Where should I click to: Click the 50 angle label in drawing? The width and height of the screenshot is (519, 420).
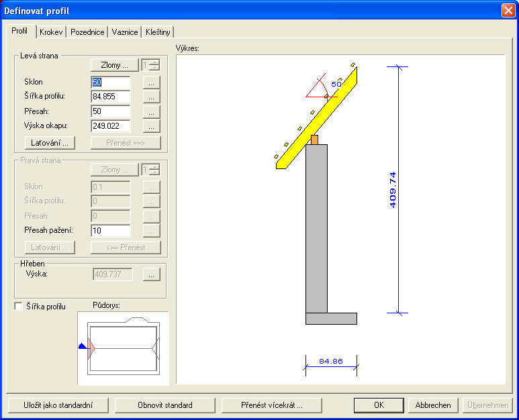click(336, 84)
